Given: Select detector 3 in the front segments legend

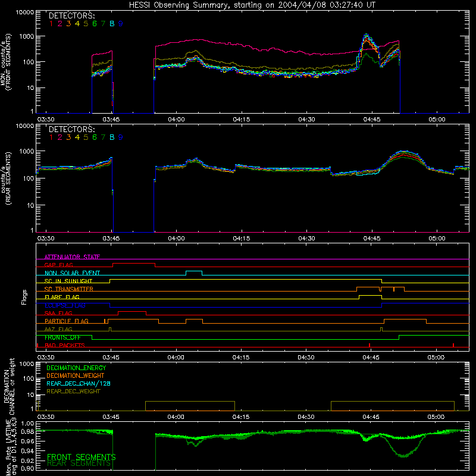Looking at the screenshot, I should click(x=68, y=24).
